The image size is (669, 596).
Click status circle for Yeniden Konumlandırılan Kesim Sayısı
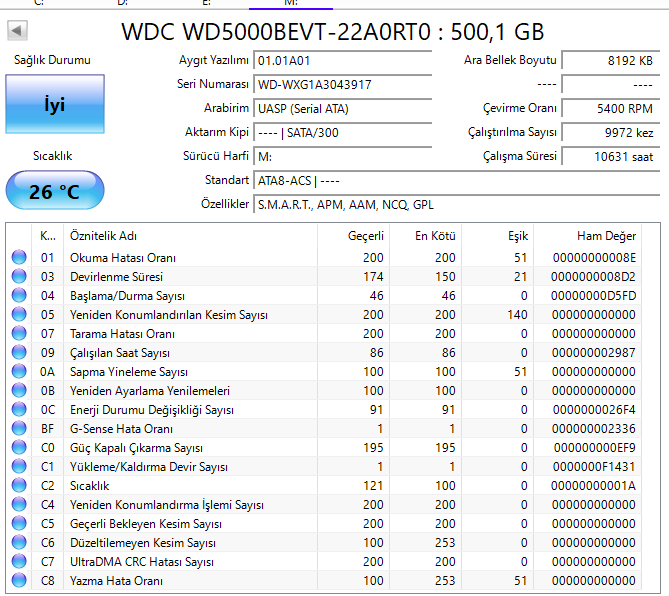point(19,314)
